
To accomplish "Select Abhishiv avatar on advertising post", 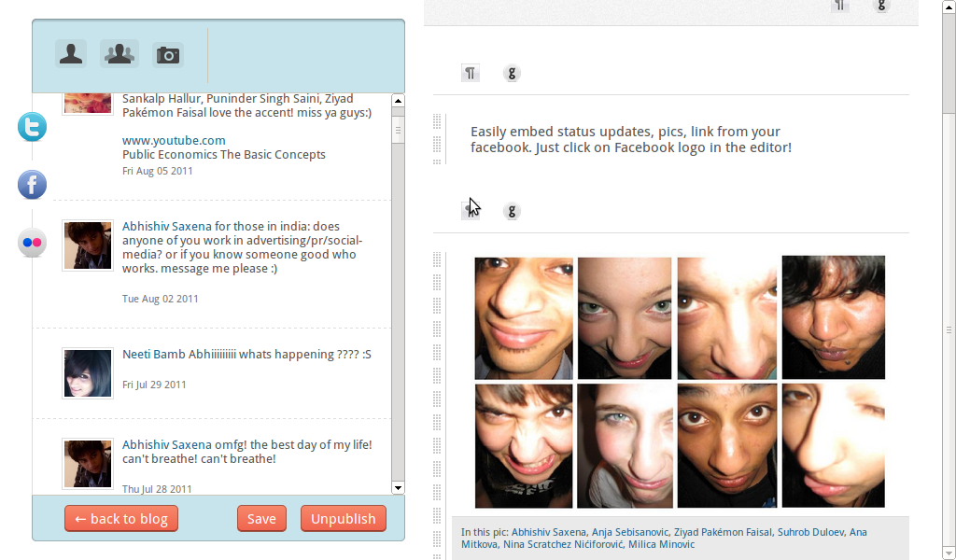I will coord(88,245).
